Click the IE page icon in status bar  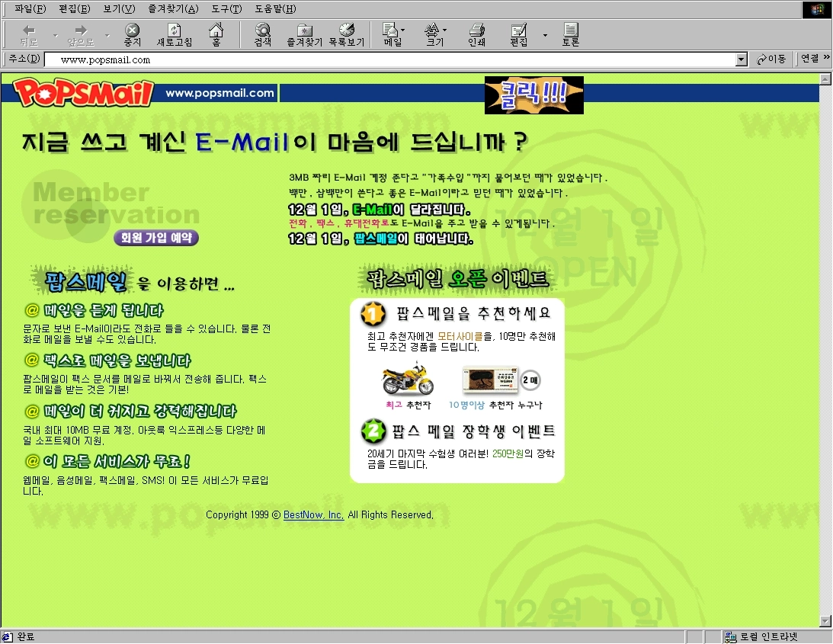click(x=7, y=636)
